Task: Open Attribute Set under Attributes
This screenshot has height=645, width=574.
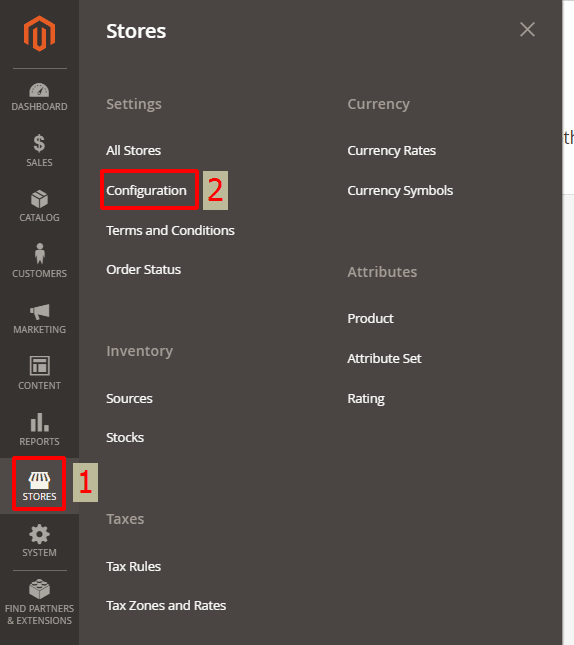Action: click(x=384, y=358)
